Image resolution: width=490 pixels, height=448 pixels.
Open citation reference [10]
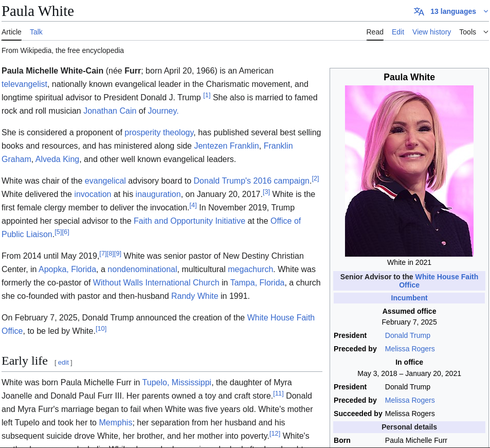click(101, 329)
